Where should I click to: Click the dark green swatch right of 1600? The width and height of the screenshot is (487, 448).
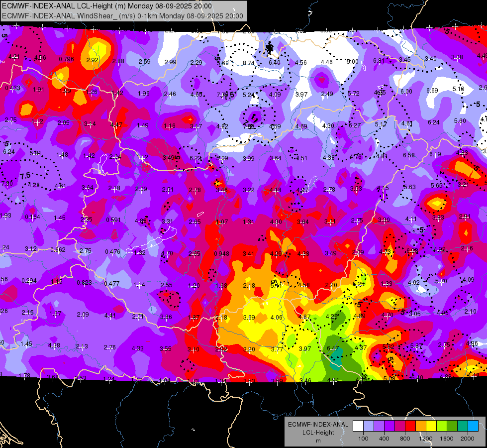[452, 426]
